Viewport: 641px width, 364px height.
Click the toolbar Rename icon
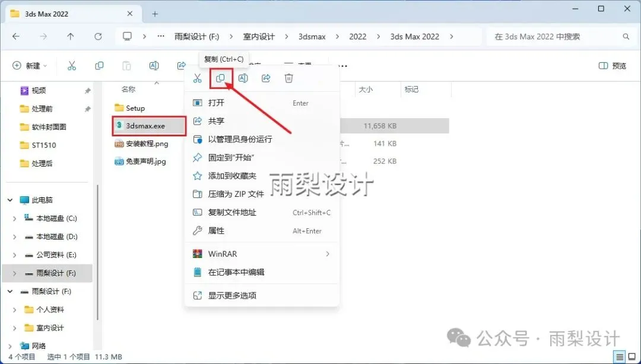pyautogui.click(x=154, y=65)
